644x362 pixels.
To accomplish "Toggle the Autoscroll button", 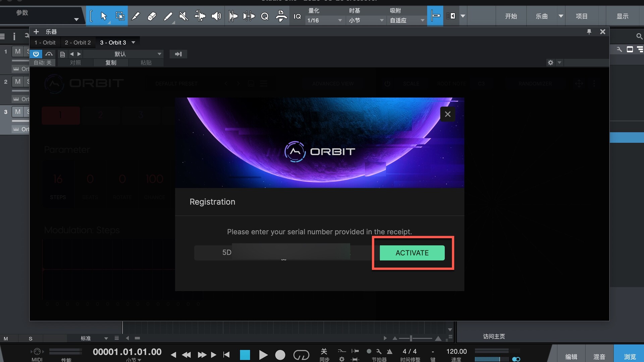I will click(451, 16).
